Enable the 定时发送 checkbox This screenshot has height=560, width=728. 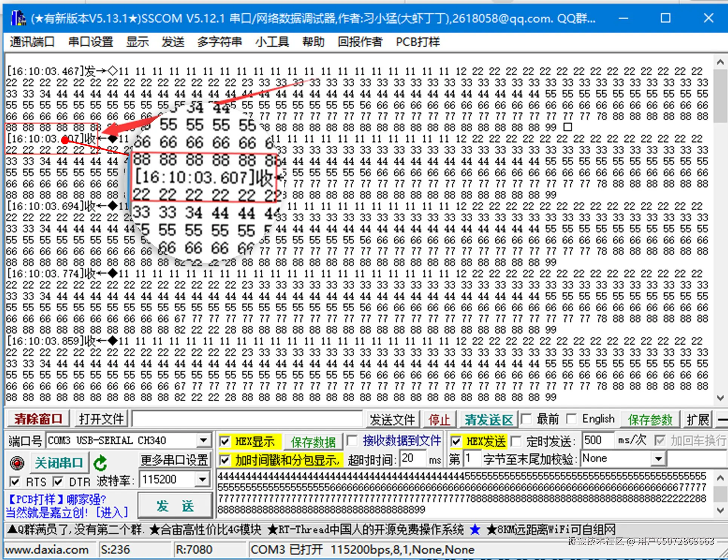tap(516, 441)
